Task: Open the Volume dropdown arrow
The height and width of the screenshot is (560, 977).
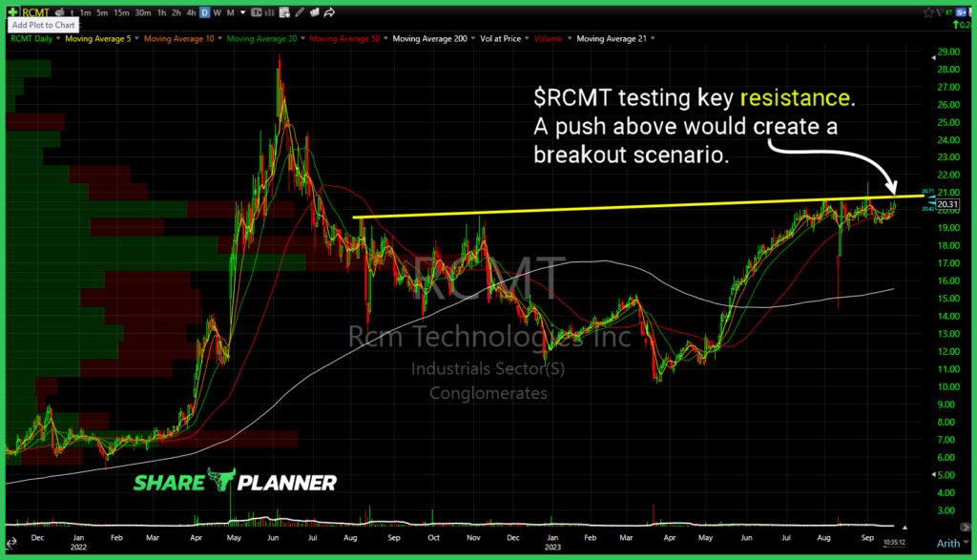Action: tap(570, 38)
